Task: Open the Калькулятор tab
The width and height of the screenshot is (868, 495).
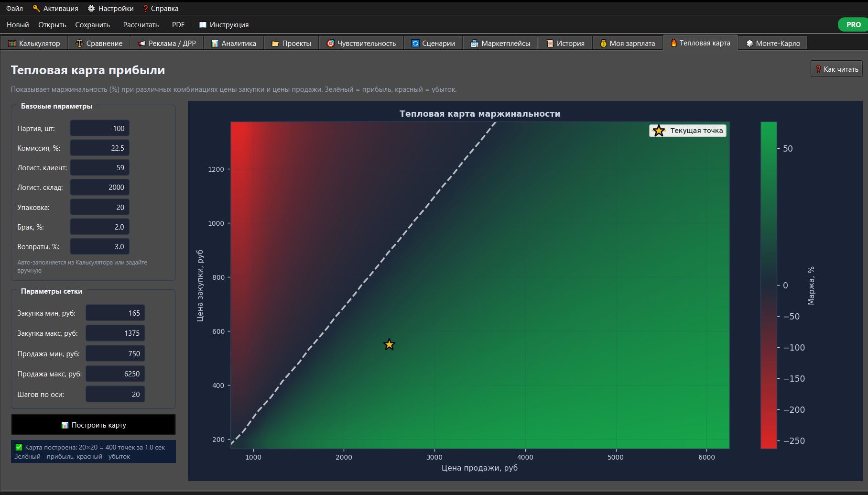Action: pyautogui.click(x=34, y=43)
